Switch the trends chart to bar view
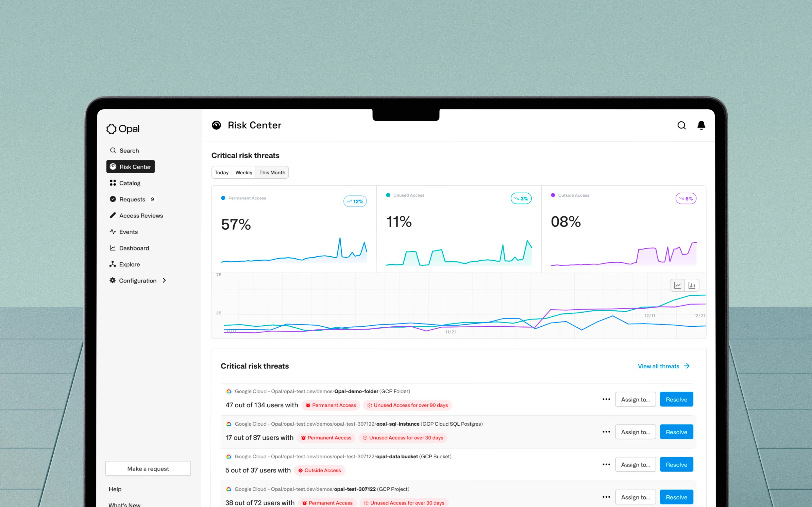The width and height of the screenshot is (812, 507). point(692,285)
